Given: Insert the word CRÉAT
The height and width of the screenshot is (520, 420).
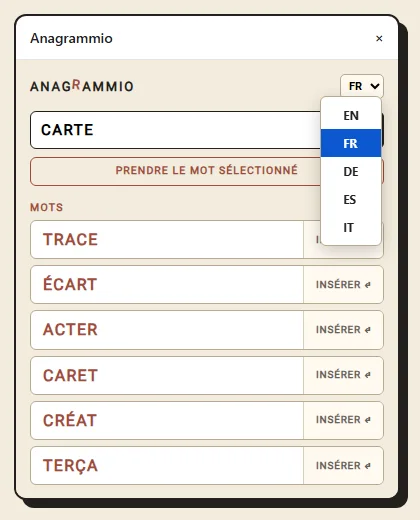Looking at the screenshot, I should pyautogui.click(x=343, y=420).
